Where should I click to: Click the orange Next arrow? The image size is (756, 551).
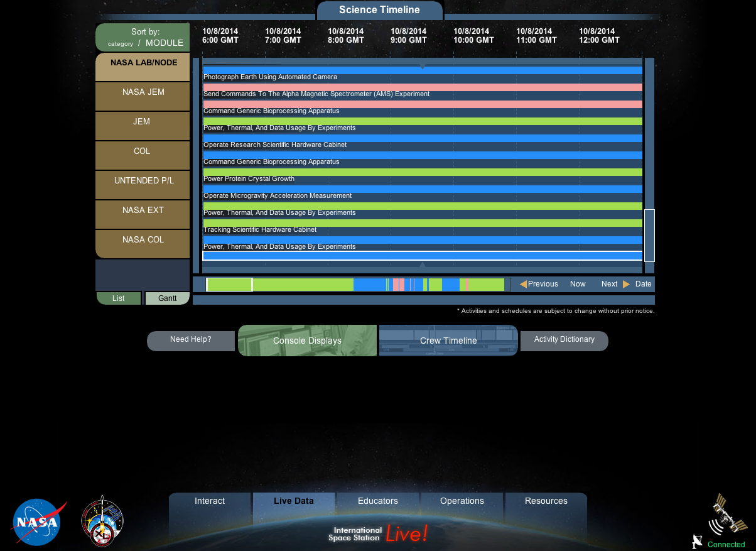(x=626, y=284)
